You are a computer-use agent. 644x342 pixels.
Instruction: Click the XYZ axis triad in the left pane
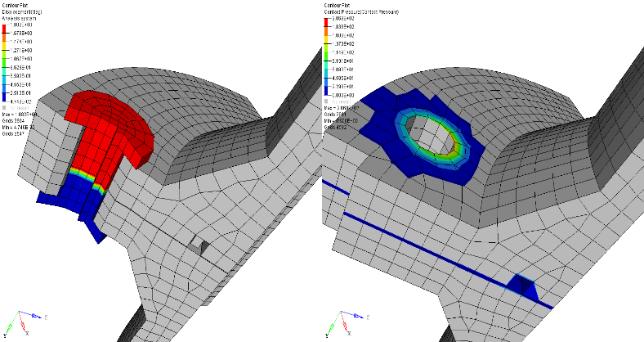(24, 323)
